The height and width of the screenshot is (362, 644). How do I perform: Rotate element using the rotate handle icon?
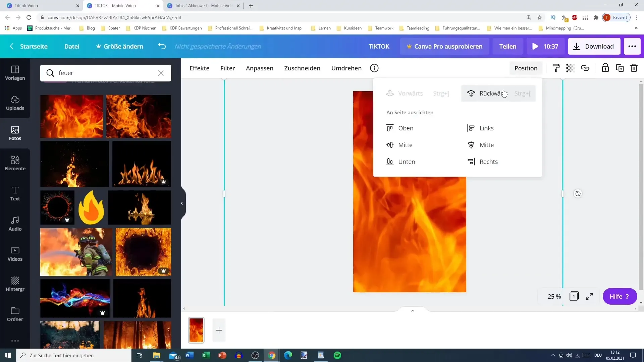coord(578,194)
